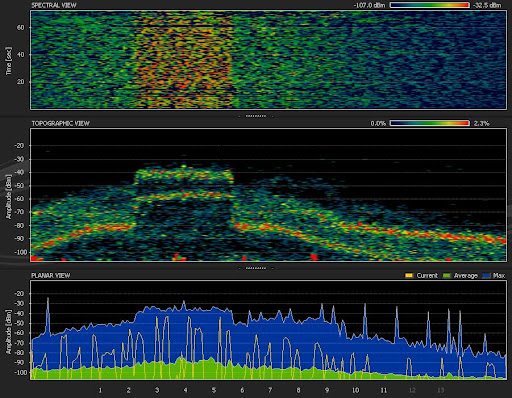
Task: Click the -107.0 dBm minimum scale value
Action: pos(369,5)
